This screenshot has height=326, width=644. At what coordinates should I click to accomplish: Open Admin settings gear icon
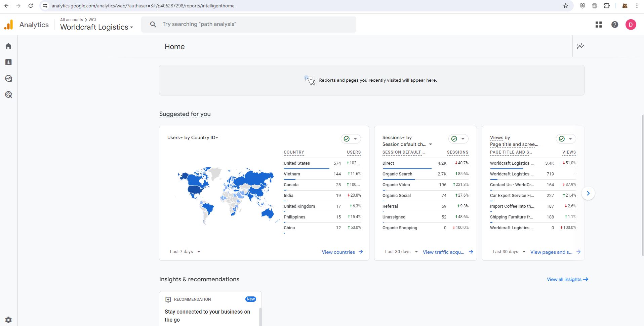(x=8, y=320)
